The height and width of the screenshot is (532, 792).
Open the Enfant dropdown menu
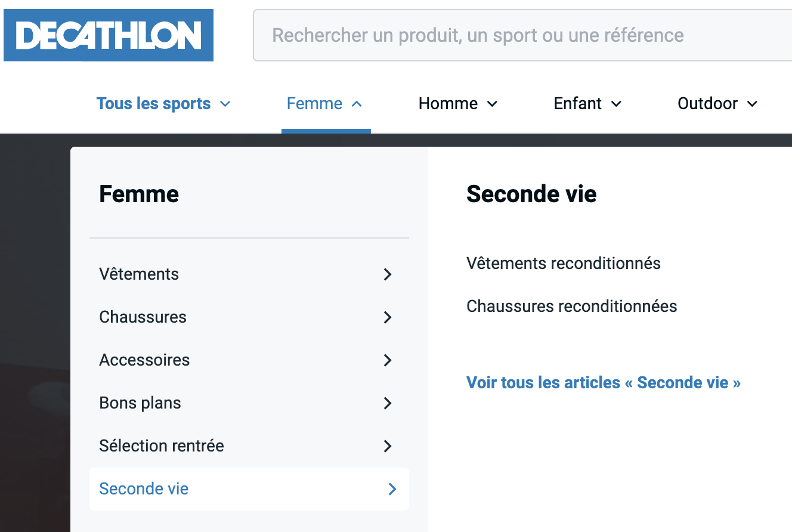587,104
